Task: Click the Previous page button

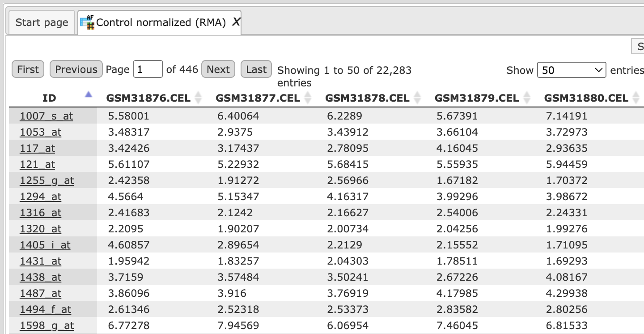Action: click(76, 69)
